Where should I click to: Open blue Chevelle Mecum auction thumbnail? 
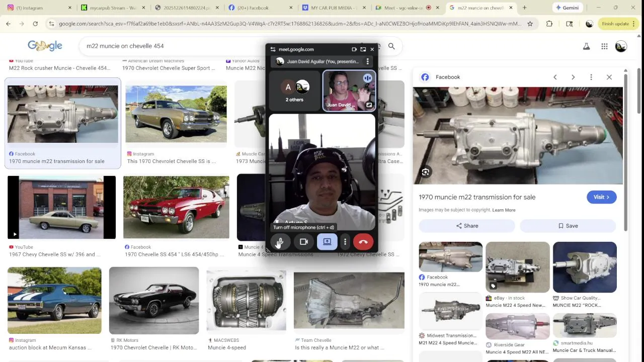(54, 300)
